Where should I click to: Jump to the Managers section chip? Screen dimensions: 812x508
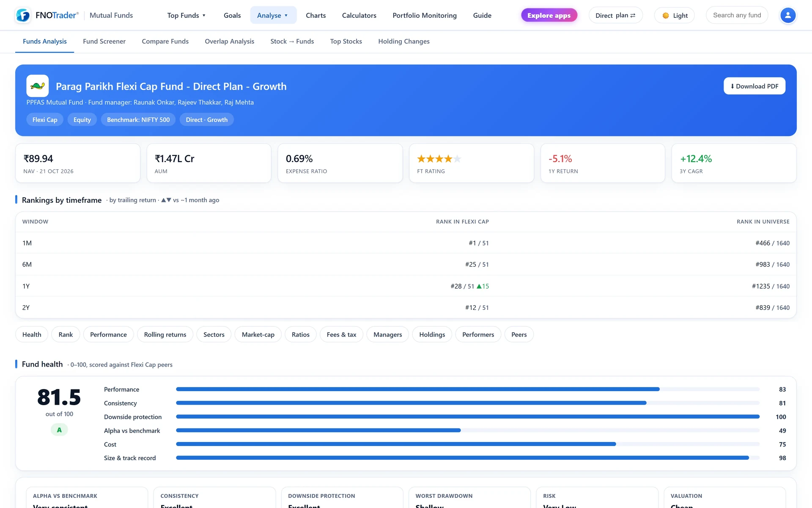coord(388,334)
